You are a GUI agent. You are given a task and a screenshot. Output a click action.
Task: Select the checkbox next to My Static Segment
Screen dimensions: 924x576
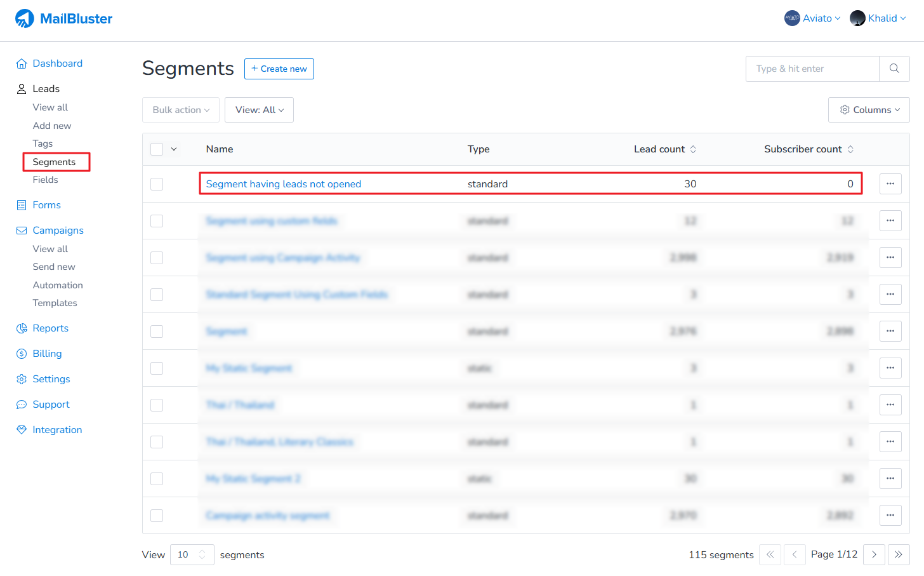[157, 368]
